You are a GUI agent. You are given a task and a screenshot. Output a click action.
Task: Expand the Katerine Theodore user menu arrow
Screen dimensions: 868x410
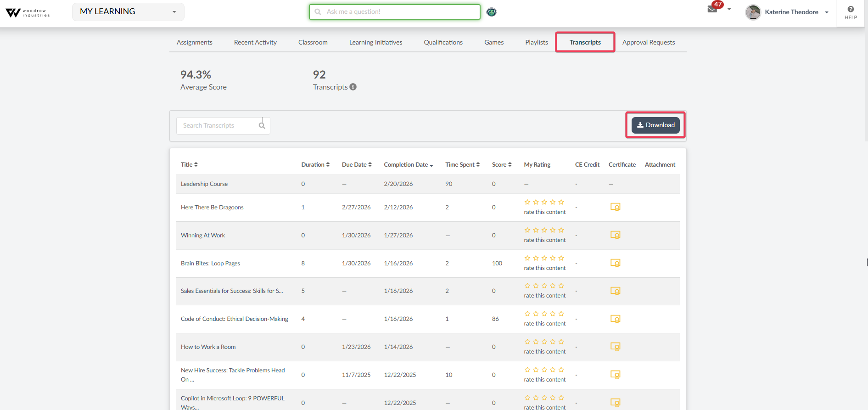[827, 12]
